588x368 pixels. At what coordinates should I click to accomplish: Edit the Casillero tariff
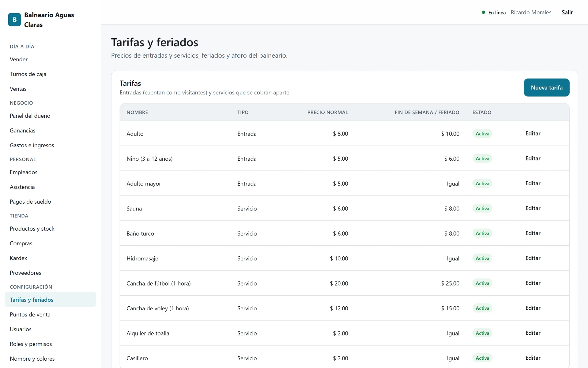point(533,358)
